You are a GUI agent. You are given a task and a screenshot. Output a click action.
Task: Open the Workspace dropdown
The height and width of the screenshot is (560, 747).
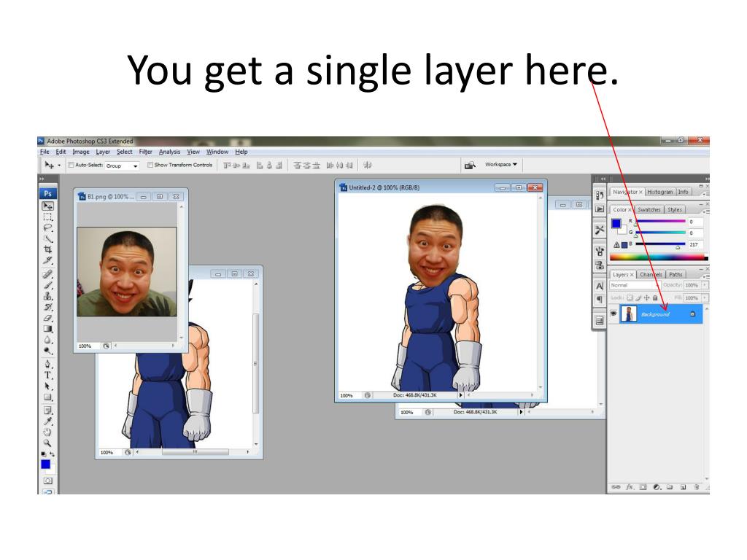500,165
